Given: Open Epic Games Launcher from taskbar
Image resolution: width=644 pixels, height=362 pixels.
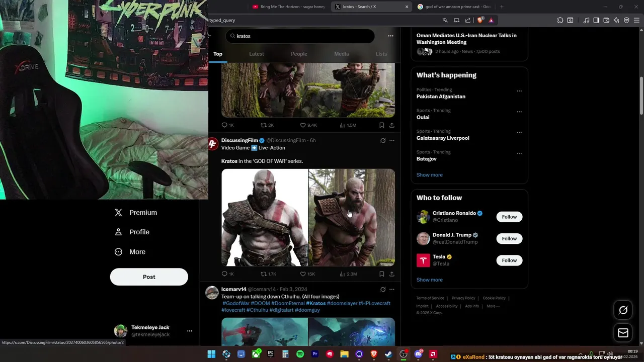Looking at the screenshot, I should pyautogui.click(x=271, y=354).
